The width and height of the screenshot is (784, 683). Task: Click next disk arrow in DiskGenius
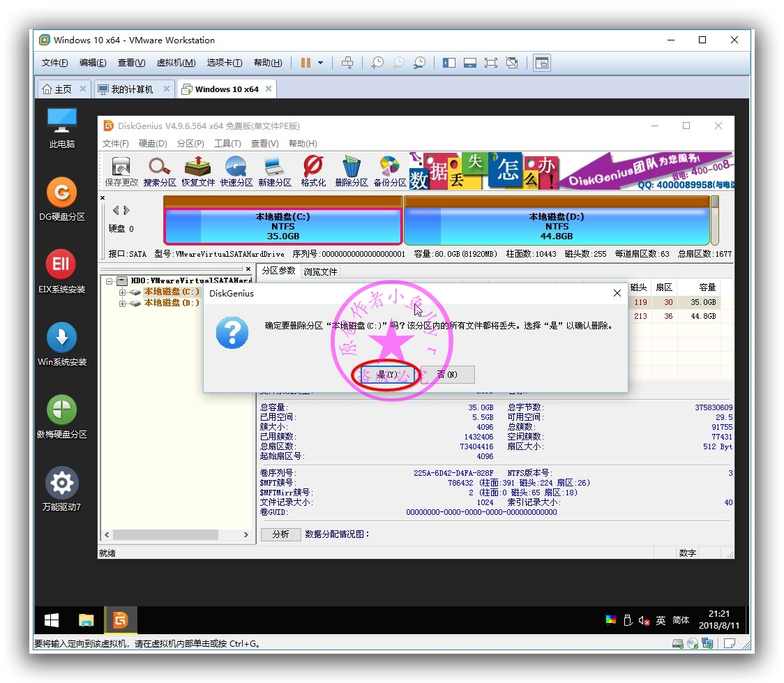click(126, 210)
